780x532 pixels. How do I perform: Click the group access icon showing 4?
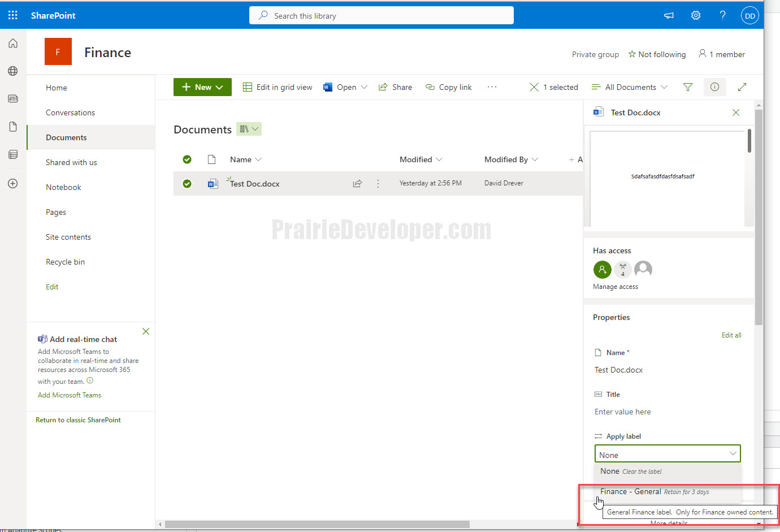[623, 269]
